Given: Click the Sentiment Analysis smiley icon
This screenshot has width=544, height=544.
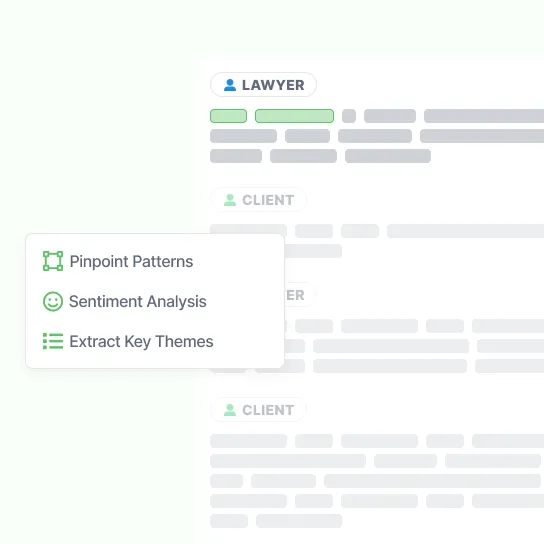Looking at the screenshot, I should click(53, 301).
